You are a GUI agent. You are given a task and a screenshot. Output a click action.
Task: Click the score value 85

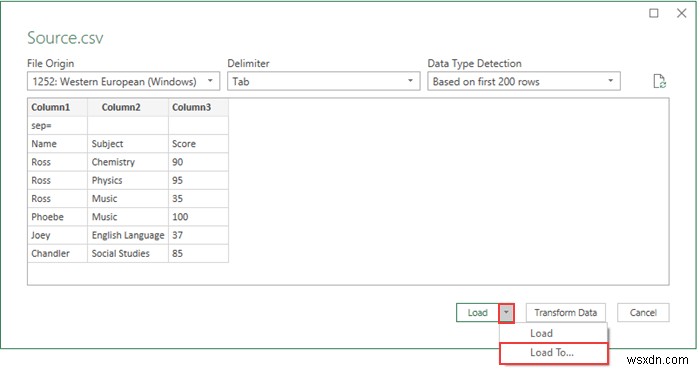(198, 254)
